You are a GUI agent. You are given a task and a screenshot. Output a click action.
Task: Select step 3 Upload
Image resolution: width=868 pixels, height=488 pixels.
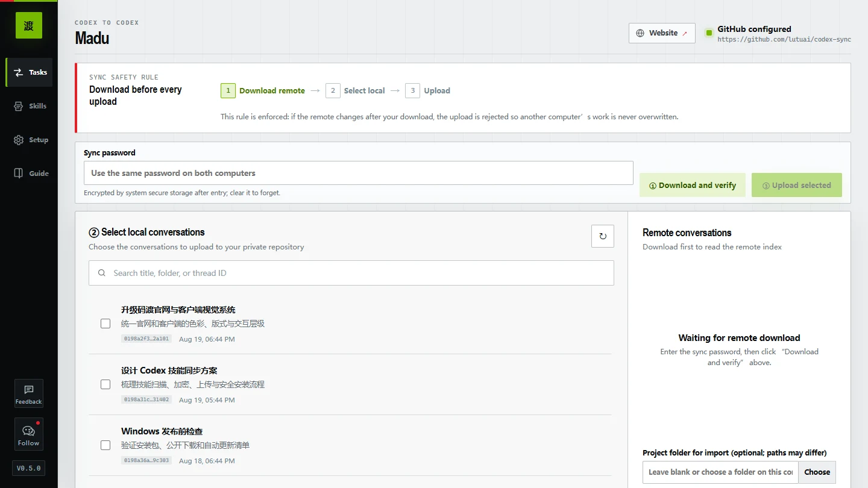coord(428,91)
